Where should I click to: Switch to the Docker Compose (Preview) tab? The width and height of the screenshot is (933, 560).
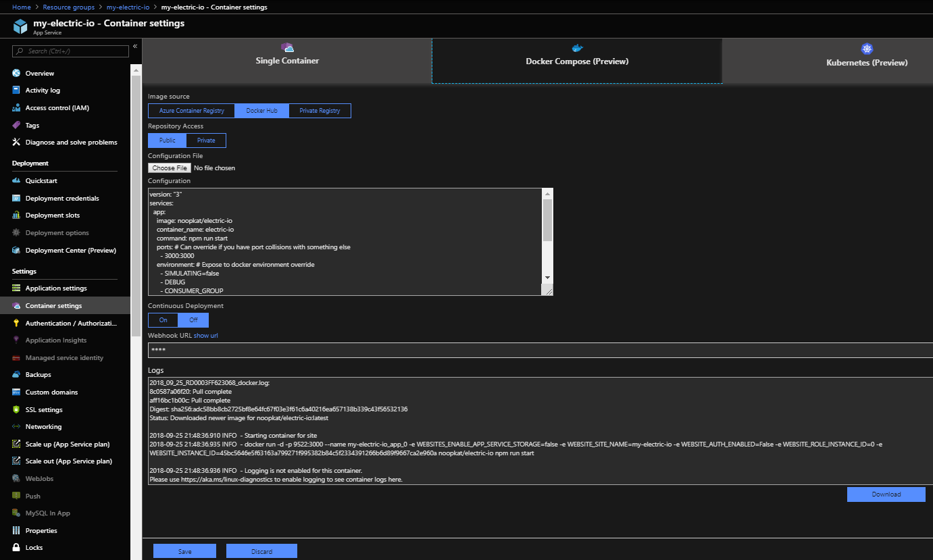tap(577, 61)
